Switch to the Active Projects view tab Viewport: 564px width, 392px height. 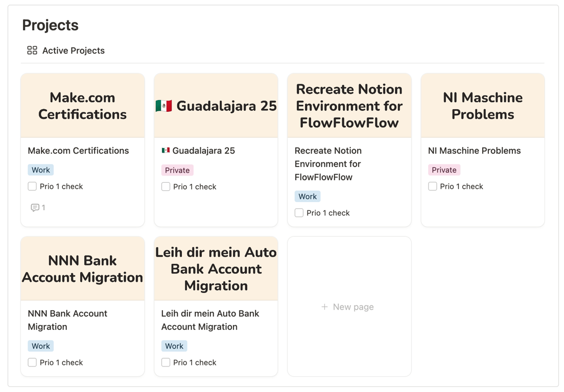[x=73, y=51]
